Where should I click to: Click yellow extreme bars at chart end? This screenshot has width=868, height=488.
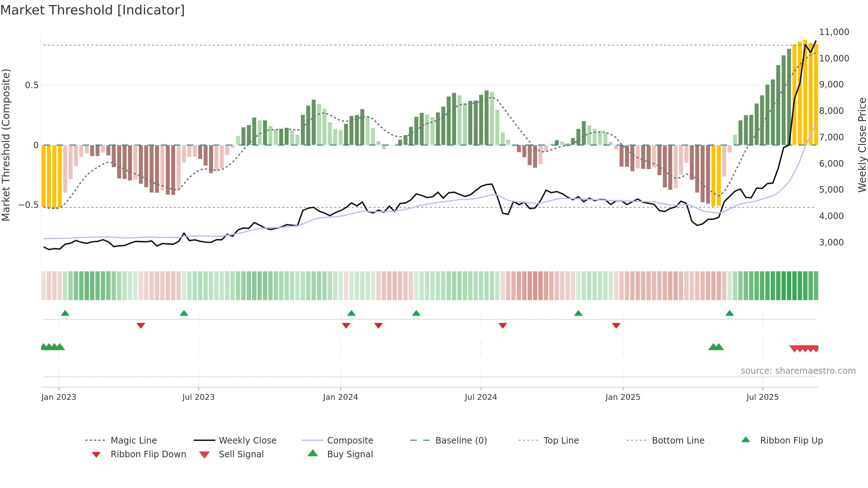pyautogui.click(x=805, y=93)
